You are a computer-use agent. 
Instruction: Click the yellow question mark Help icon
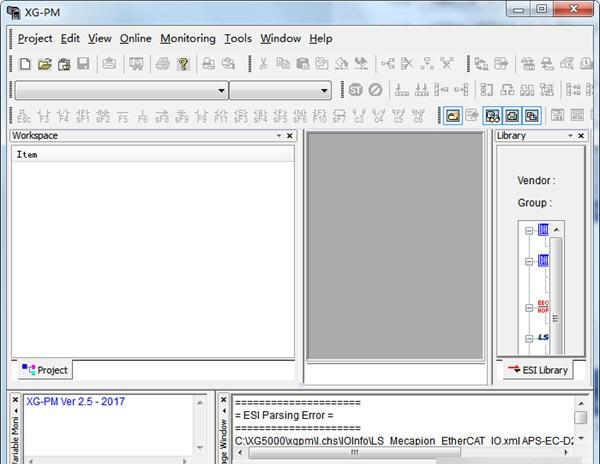pos(183,64)
